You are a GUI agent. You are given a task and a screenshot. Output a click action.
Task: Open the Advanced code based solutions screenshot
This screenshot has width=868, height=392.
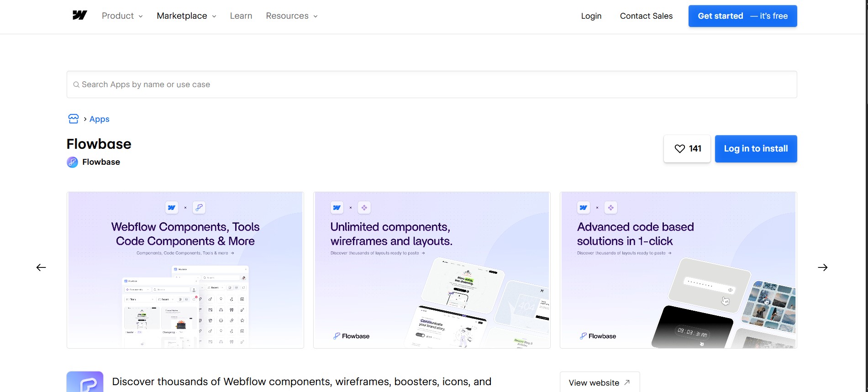pos(679,270)
